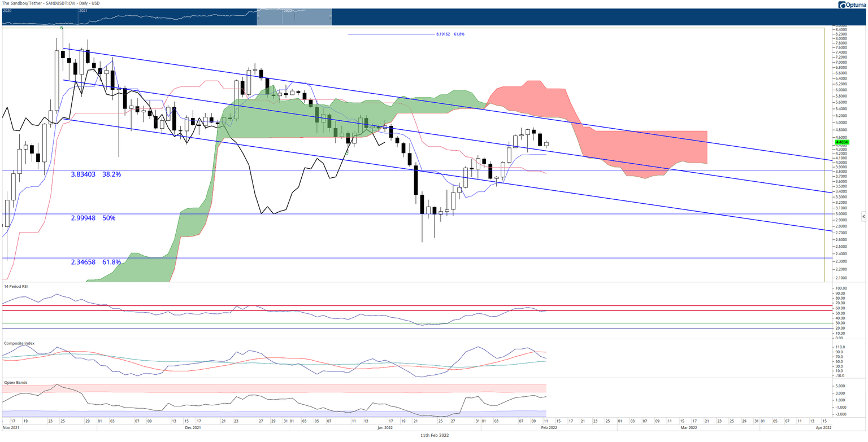
Task: Select the 2.99948 50% Fibonacci label
Action: click(x=93, y=218)
